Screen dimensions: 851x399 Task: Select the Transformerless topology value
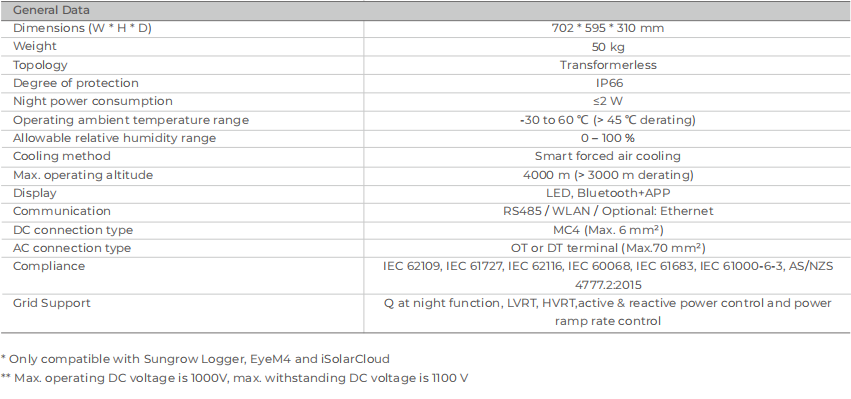click(x=608, y=65)
